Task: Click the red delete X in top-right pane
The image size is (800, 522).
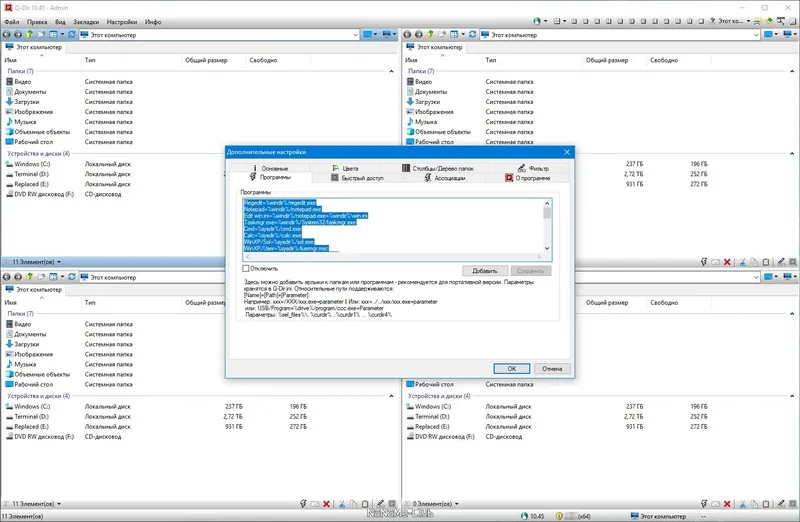Action: 728,262
